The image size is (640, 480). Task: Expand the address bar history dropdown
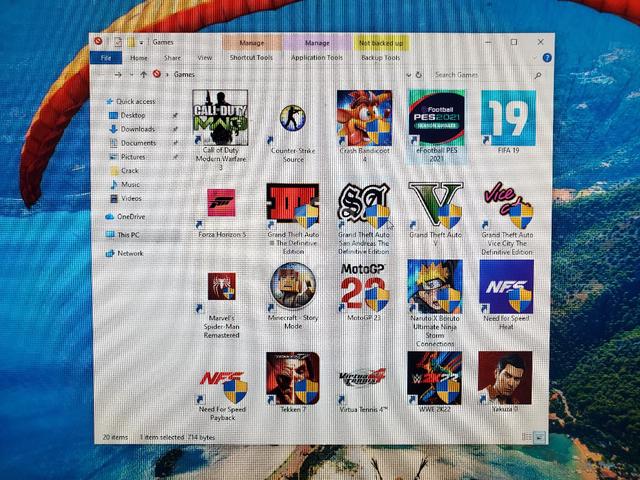[x=408, y=75]
